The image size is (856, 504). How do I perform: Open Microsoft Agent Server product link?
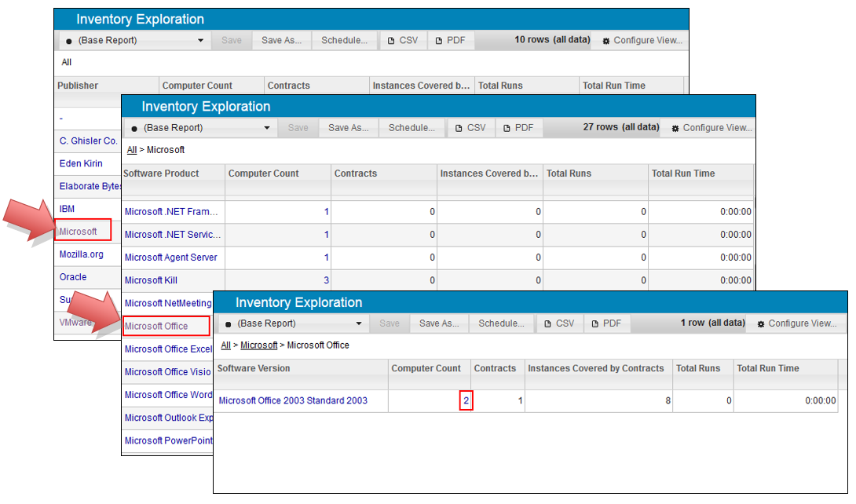(x=171, y=257)
